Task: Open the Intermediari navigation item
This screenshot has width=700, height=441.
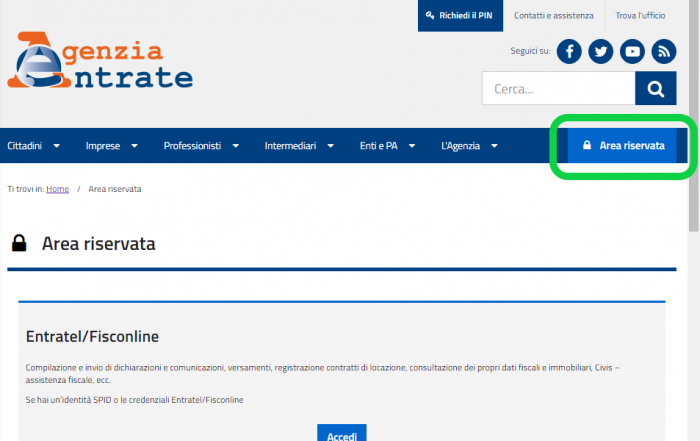Action: [290, 146]
